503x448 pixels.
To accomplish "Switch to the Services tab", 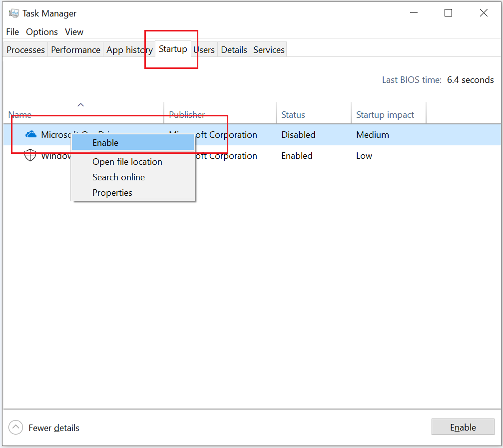I will coord(269,50).
